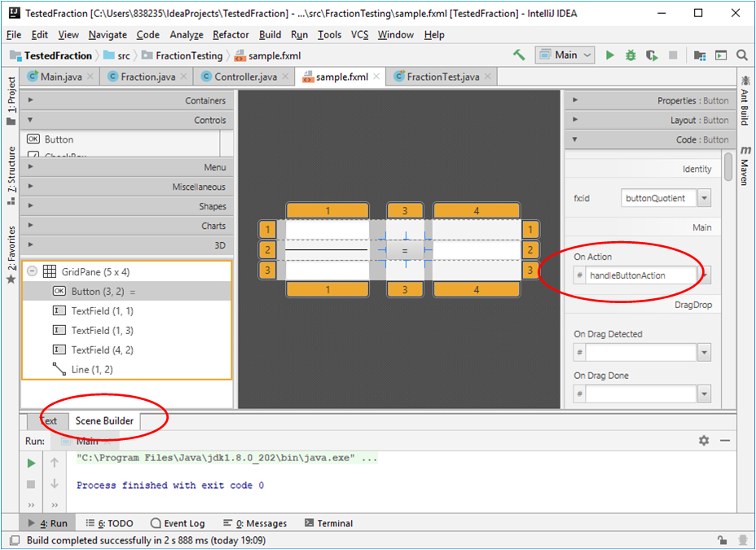The width and height of the screenshot is (756, 550).
Task: Click the Build project hammer icon
Action: [519, 55]
